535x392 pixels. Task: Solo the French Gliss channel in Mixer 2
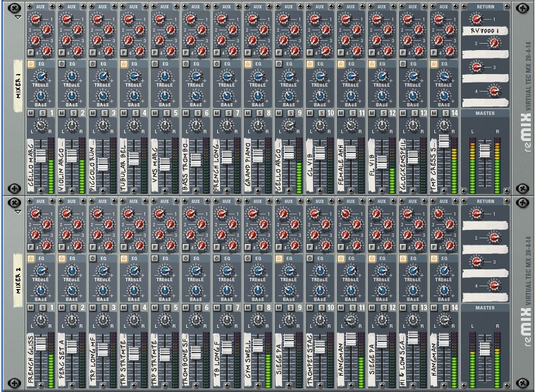[42, 309]
